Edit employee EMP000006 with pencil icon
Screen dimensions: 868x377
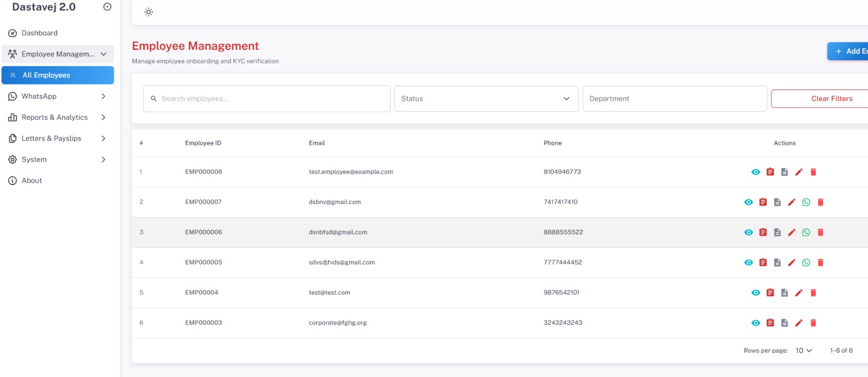tap(792, 232)
